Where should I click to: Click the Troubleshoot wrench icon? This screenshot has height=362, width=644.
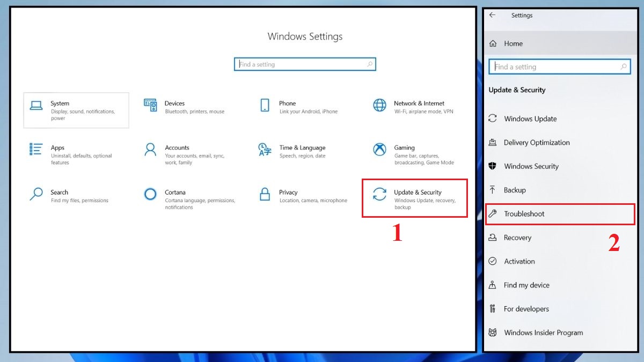[x=493, y=213]
